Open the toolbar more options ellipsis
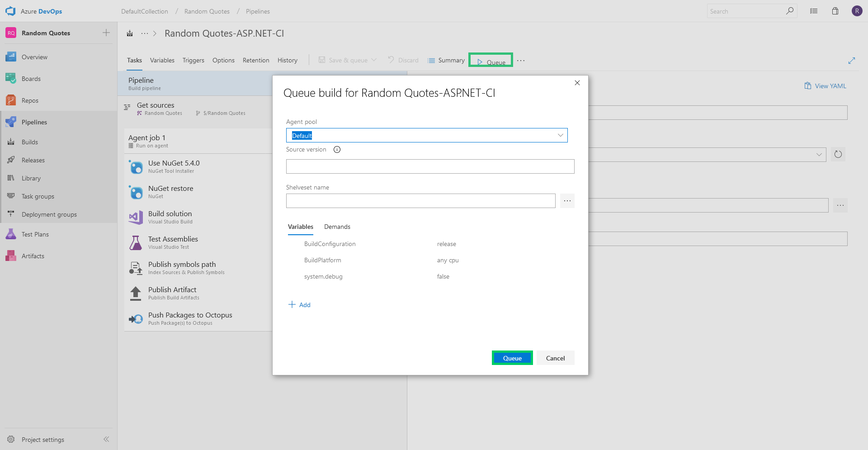This screenshot has height=450, width=868. tap(521, 61)
